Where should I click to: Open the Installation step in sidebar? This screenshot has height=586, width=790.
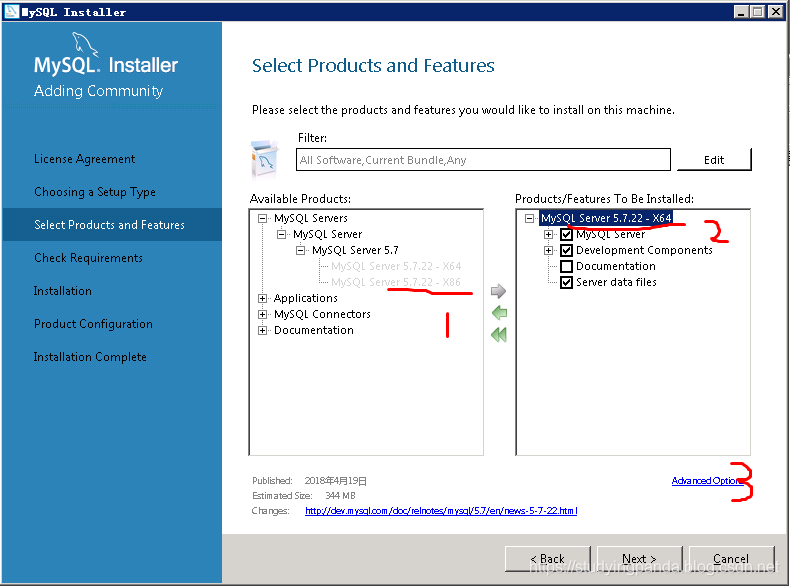click(x=62, y=291)
